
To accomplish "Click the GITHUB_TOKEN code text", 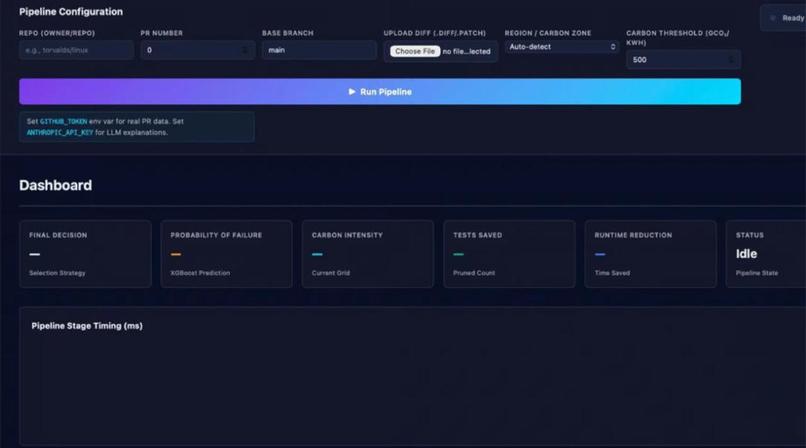I will pos(64,122).
